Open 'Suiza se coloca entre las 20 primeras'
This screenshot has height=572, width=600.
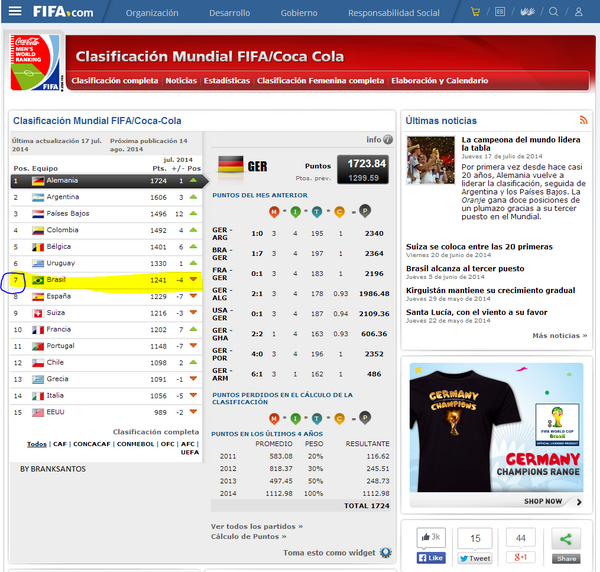point(479,247)
